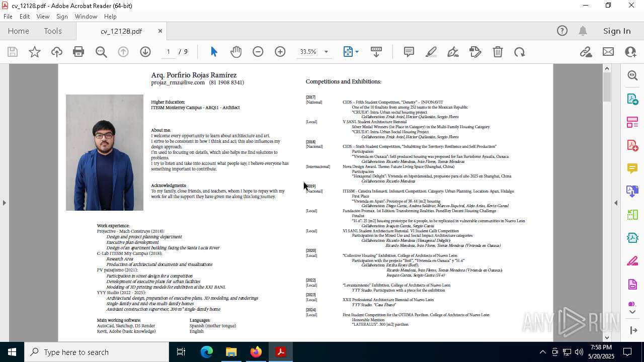Click the scroll up arrow of document scrollbar
This screenshot has width=644, height=362.
pyautogui.click(x=607, y=68)
